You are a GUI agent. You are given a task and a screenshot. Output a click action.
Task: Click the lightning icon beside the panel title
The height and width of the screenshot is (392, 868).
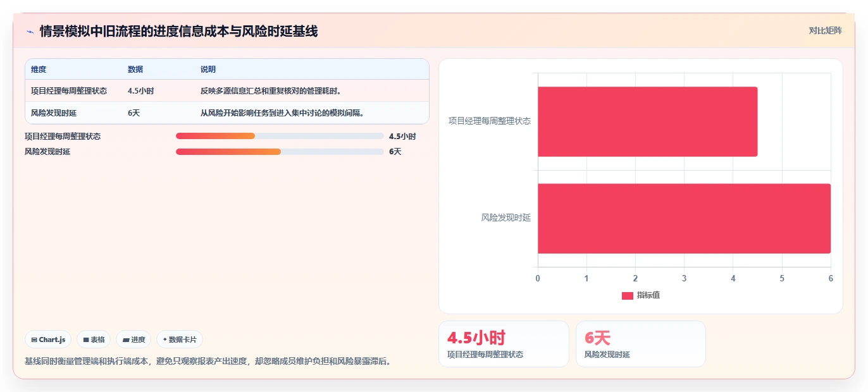click(30, 32)
